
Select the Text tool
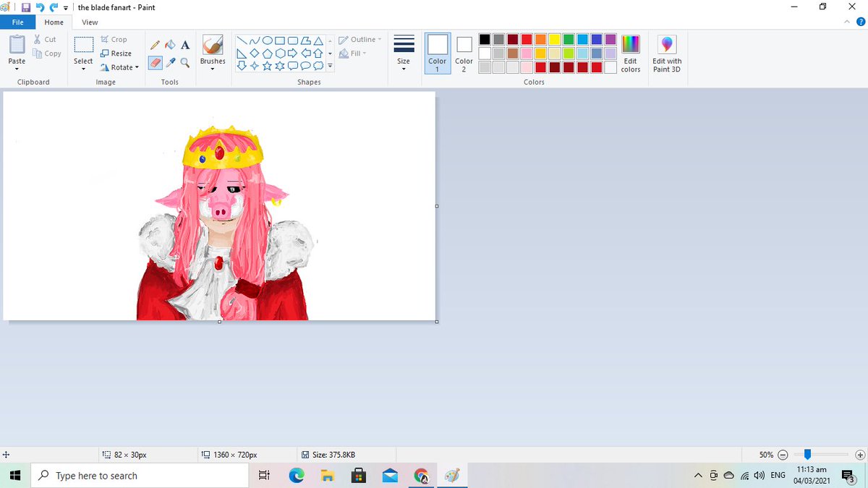point(185,45)
